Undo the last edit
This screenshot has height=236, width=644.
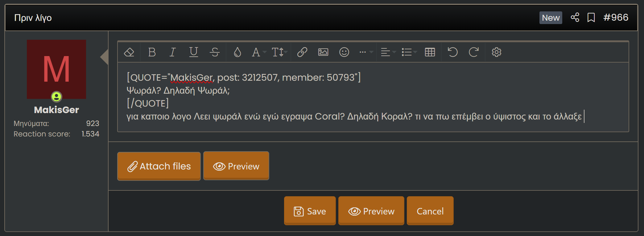coord(452,52)
